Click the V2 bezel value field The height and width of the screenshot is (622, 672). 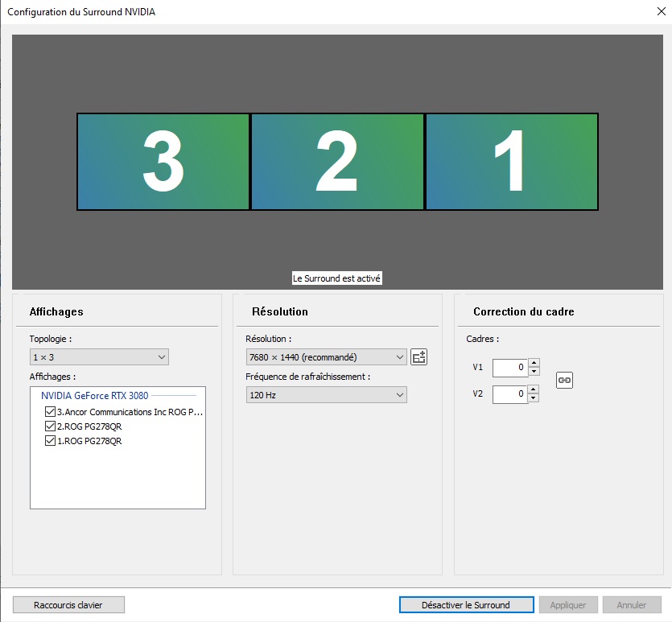[x=509, y=394]
